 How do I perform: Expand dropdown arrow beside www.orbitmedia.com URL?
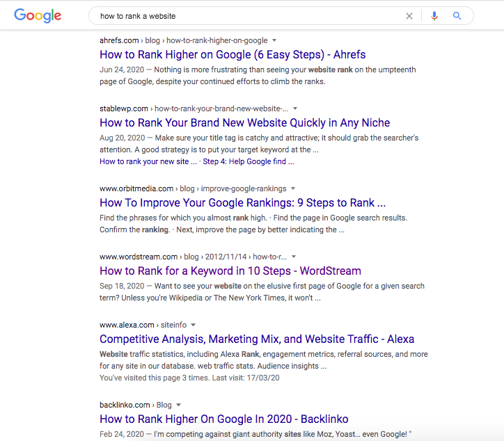click(293, 189)
